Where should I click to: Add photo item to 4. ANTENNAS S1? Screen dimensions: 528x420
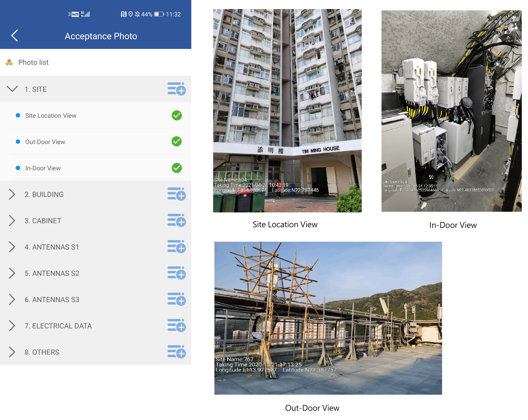[177, 247]
